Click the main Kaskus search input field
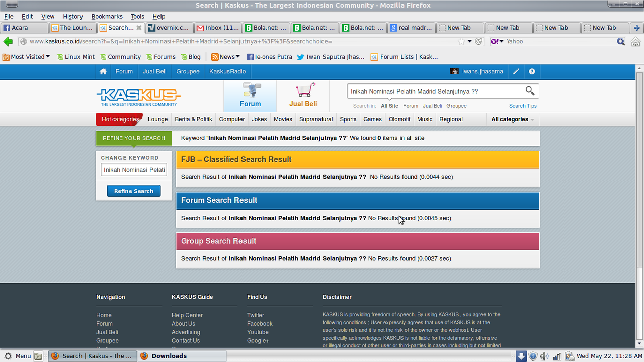The image size is (644, 362). coord(435,91)
